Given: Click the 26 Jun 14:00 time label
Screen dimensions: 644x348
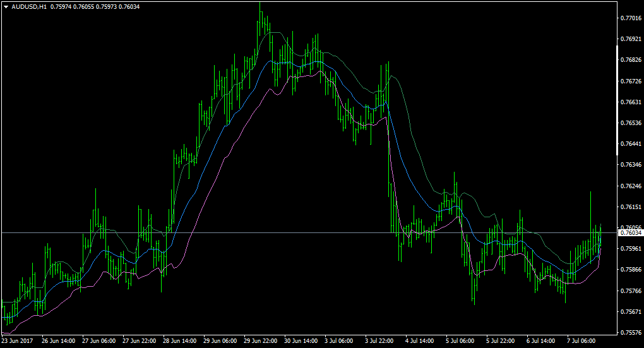Looking at the screenshot, I should pyautogui.click(x=58, y=341).
